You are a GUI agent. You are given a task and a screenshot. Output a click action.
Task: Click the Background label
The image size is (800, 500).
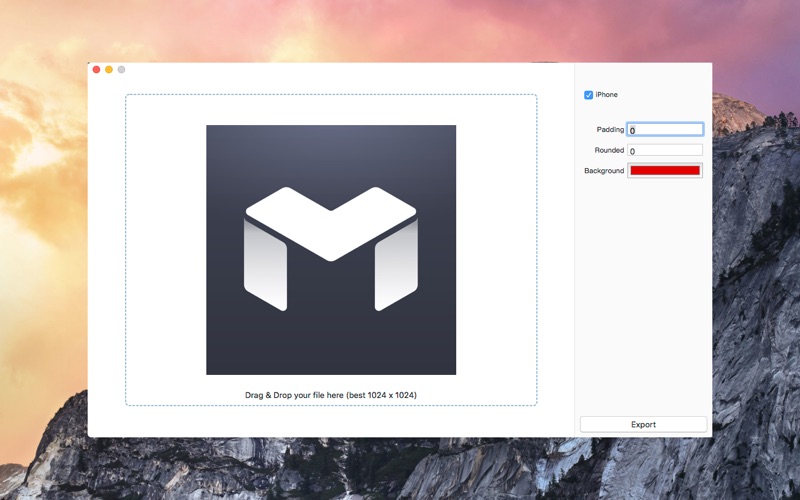point(604,170)
